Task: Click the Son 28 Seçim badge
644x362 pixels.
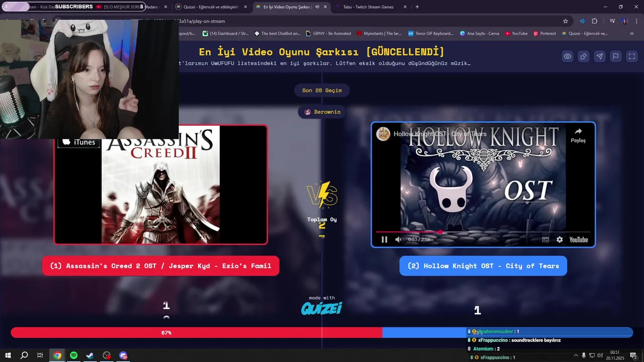Action: (x=322, y=90)
